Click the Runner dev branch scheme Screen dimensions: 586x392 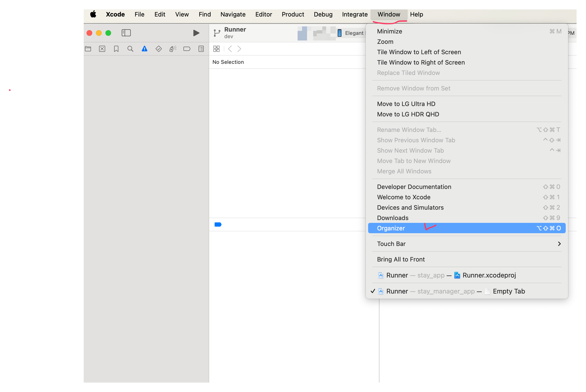[x=235, y=33]
